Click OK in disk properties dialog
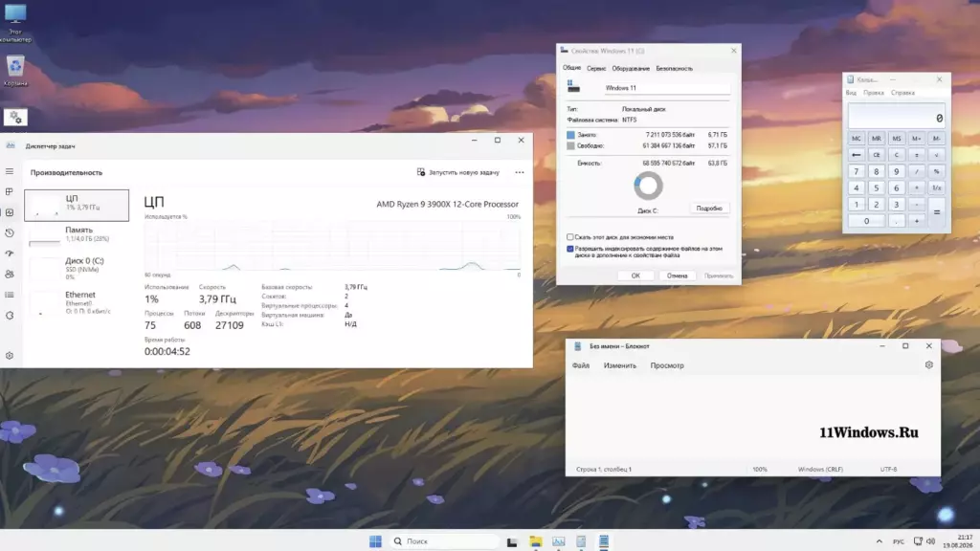The image size is (980, 551). coord(635,275)
